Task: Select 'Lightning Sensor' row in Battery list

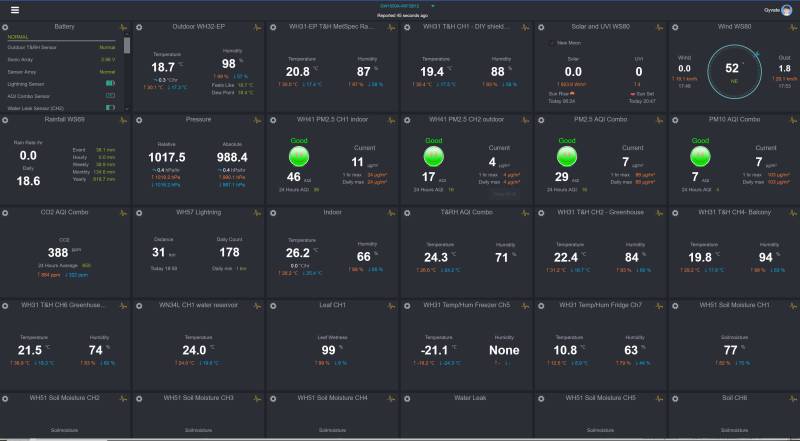Action: (x=61, y=84)
